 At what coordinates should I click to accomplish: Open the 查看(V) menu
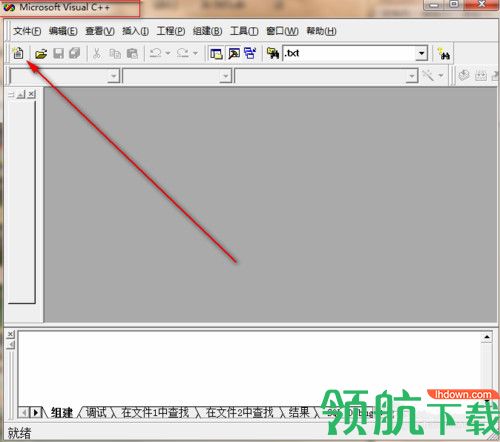pyautogui.click(x=100, y=31)
